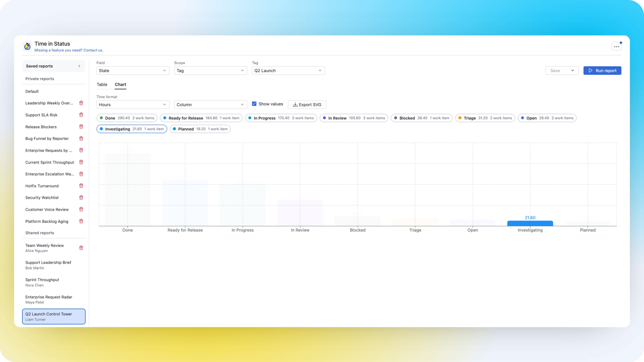Collapse the Saved reports sidebar panel
Image resolution: width=644 pixels, height=362 pixels.
point(79,66)
